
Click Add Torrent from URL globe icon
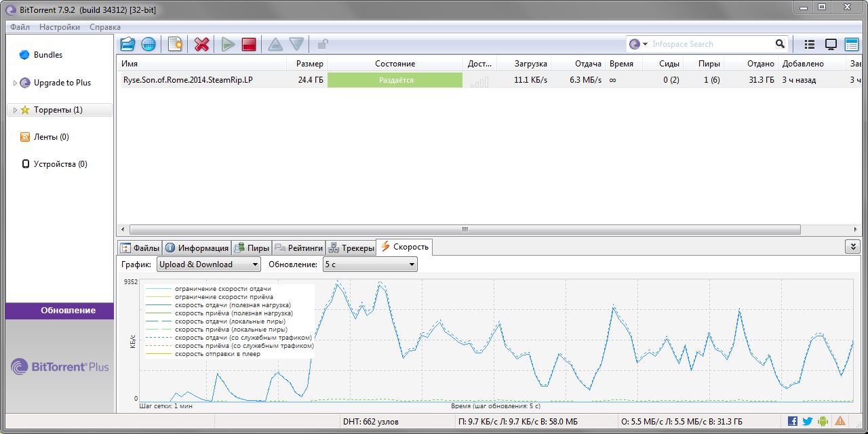pyautogui.click(x=149, y=44)
